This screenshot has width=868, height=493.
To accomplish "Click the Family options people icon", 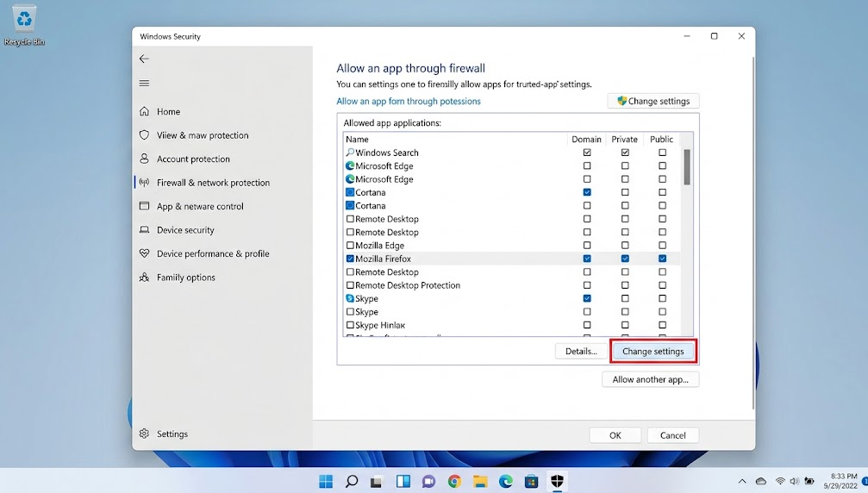I will click(x=145, y=278).
